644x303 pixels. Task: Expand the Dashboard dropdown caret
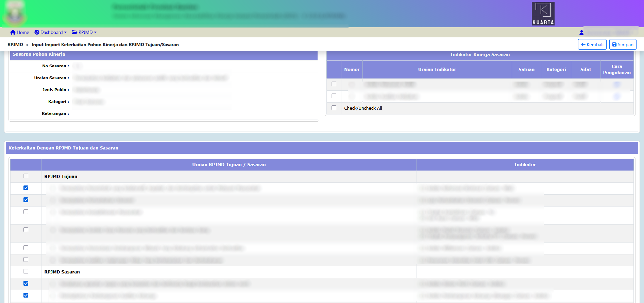(x=65, y=32)
